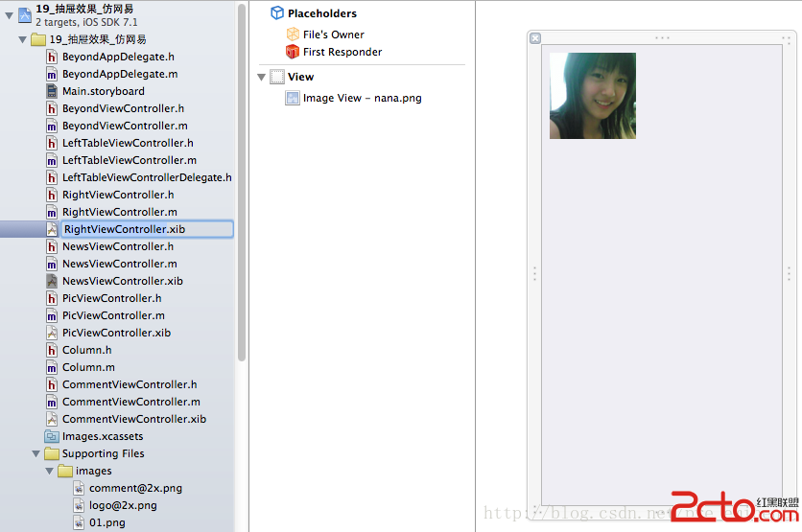The image size is (802, 532).
Task: Collapse the images folder triangle
Action: (49, 472)
